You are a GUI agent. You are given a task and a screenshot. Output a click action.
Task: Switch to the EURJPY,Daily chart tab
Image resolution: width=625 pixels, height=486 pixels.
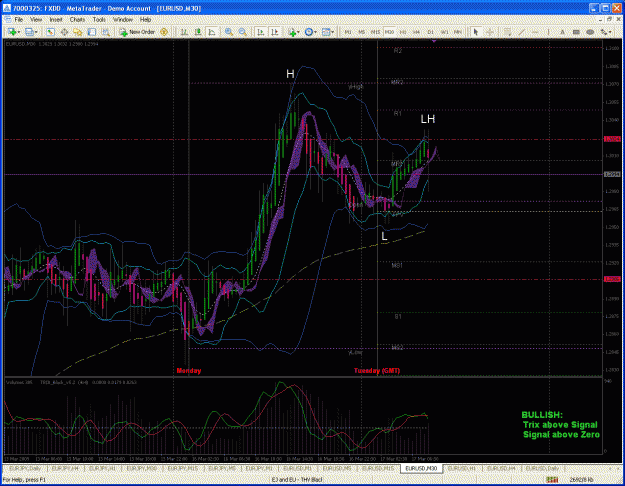click(25, 468)
